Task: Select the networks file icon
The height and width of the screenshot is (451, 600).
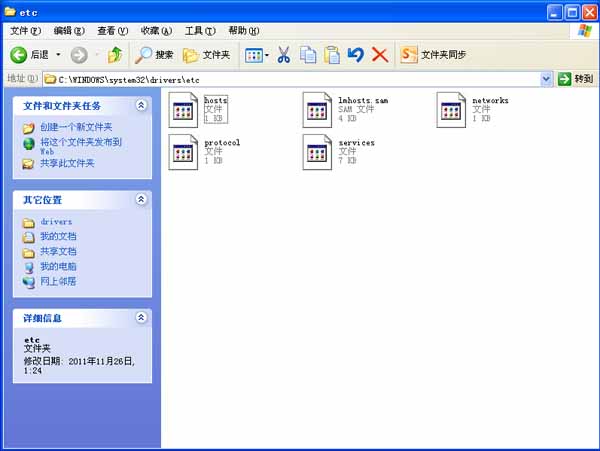Action: [x=451, y=110]
